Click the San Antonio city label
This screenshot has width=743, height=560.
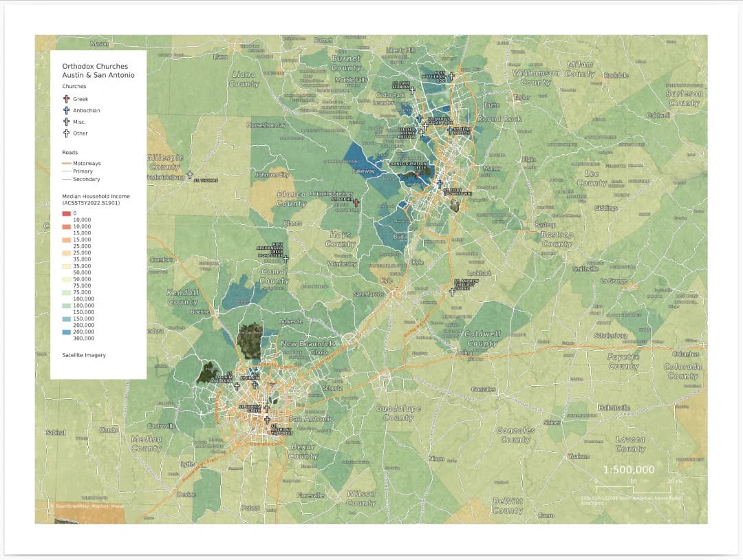click(x=312, y=419)
